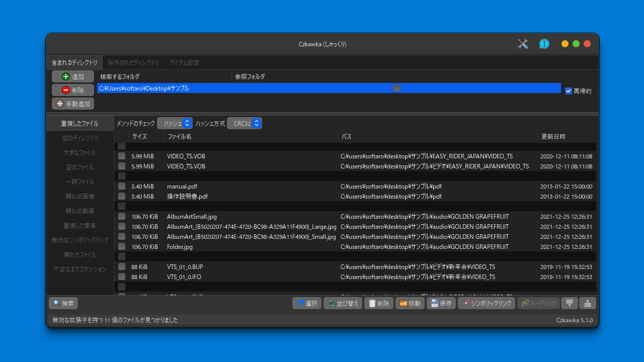Sort by ファイル名 column header

[x=252, y=136]
